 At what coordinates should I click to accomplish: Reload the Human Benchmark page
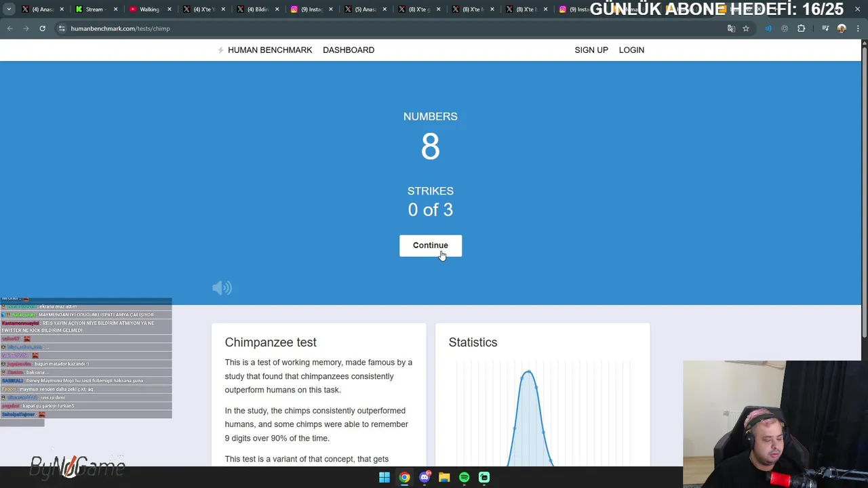[42, 28]
